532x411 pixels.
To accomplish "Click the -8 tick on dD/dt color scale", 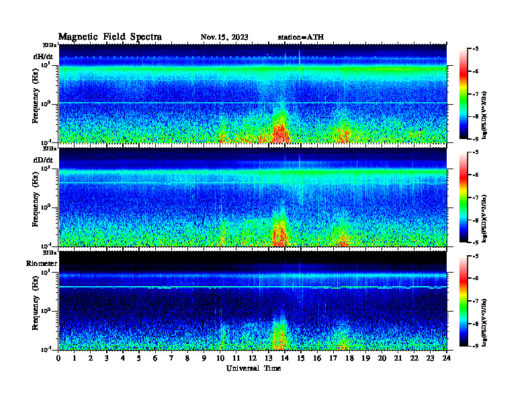I will 475,220.
